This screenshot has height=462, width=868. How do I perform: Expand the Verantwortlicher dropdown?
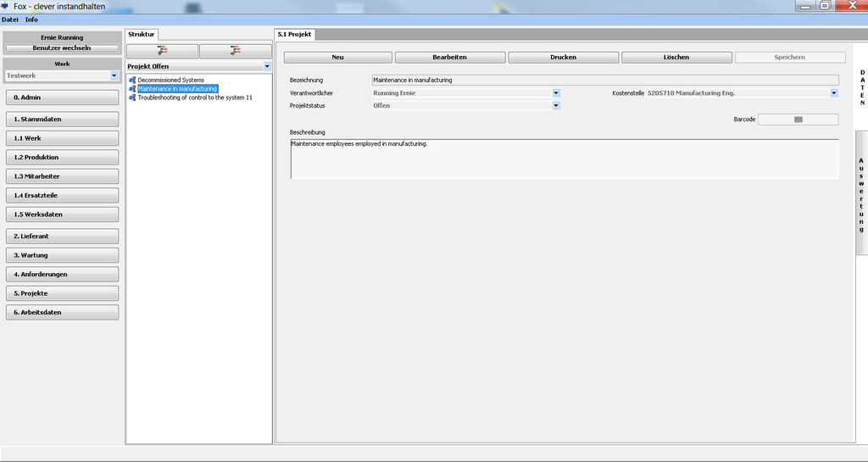[x=556, y=92]
